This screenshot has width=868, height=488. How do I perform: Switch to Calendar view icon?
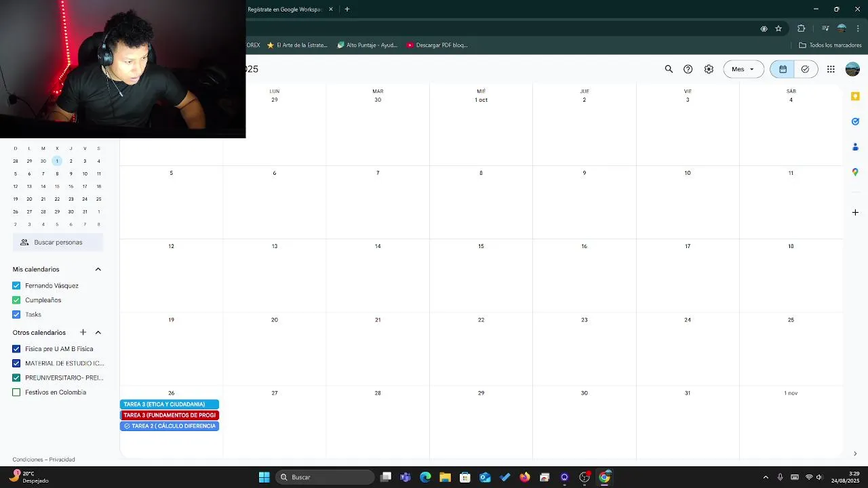click(783, 69)
